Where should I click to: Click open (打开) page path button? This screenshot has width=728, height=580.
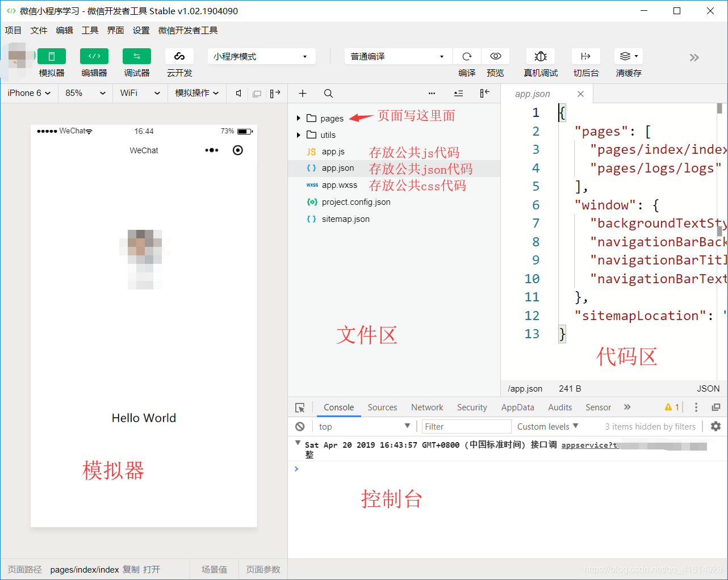pyautogui.click(x=152, y=569)
